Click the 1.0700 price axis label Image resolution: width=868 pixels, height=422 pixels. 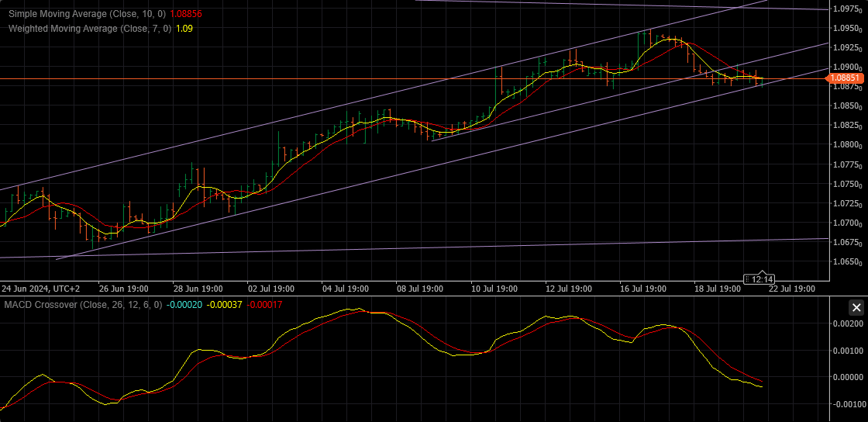(x=848, y=223)
